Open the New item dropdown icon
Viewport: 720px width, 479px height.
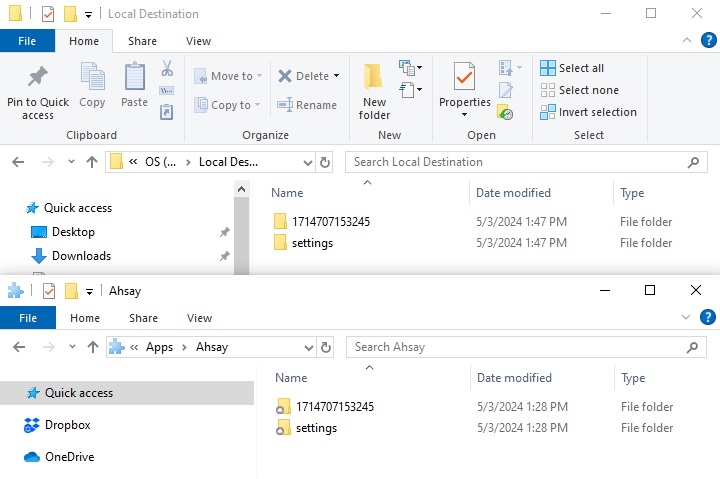(410, 68)
